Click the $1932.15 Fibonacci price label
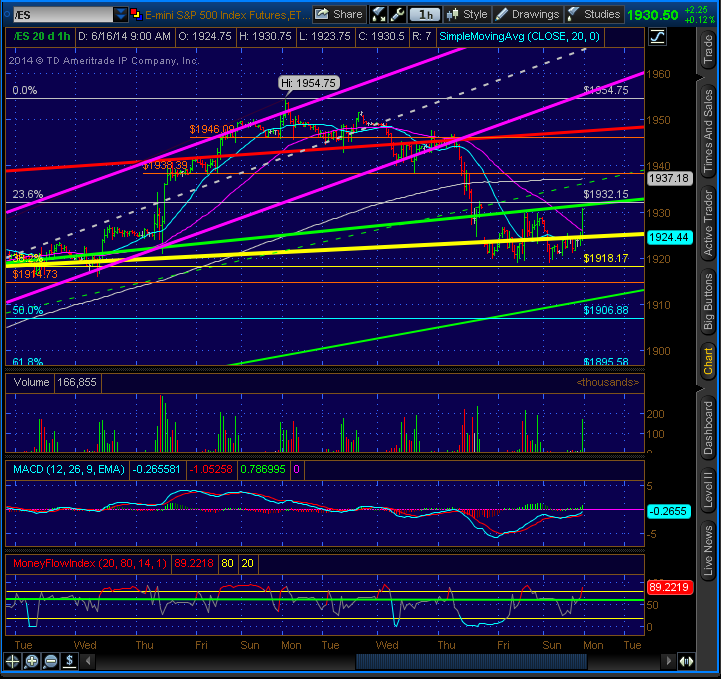Screen dimensions: 721x679 click(x=606, y=194)
